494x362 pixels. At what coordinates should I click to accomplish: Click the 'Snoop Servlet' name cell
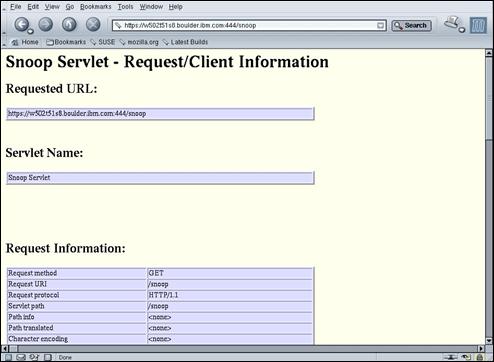(x=160, y=178)
